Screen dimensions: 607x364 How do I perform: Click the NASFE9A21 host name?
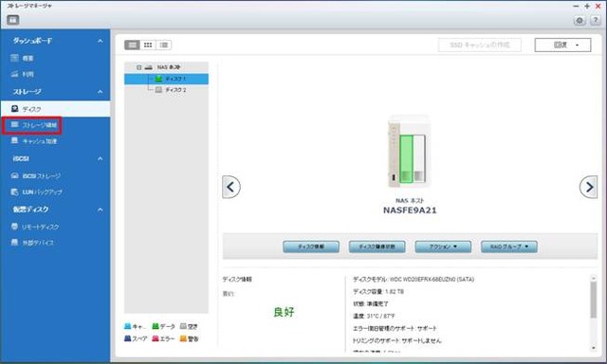(x=410, y=210)
